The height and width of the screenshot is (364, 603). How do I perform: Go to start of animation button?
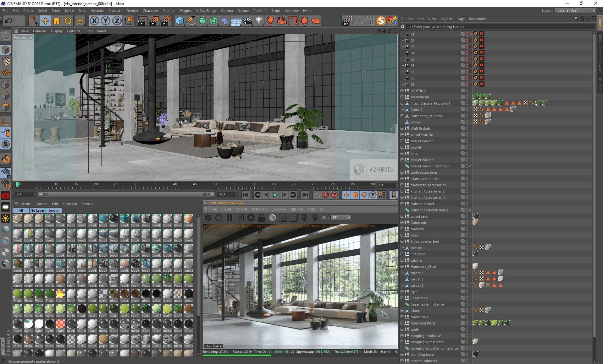(x=246, y=195)
